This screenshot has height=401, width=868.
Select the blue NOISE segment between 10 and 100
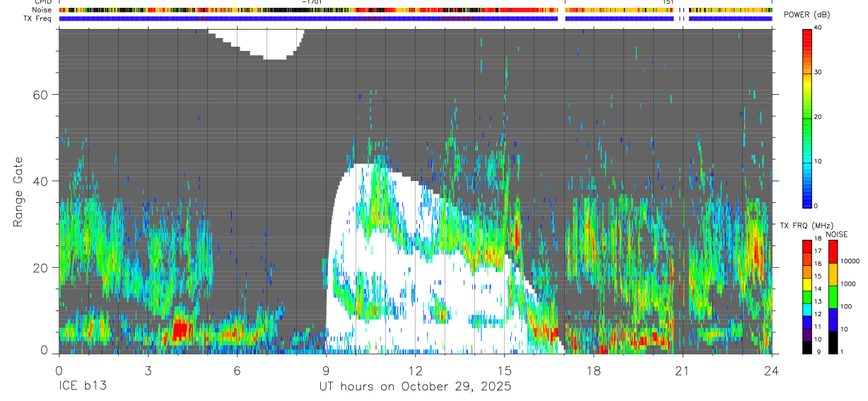pyautogui.click(x=833, y=320)
